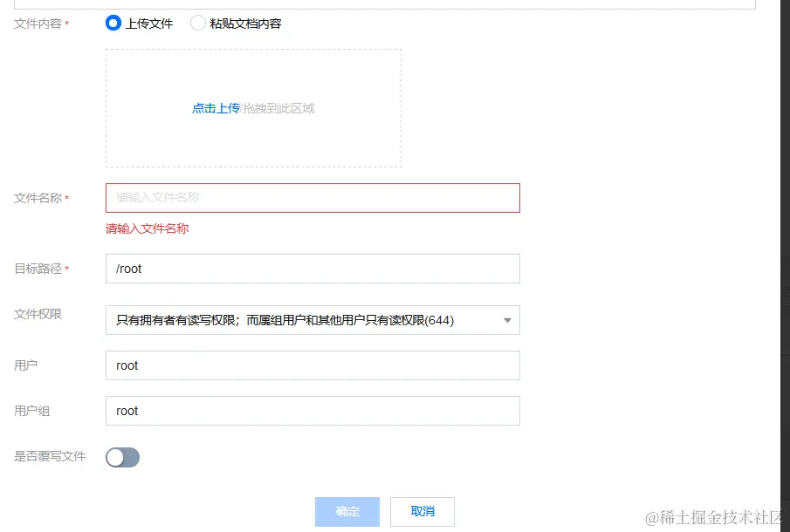The height and width of the screenshot is (532, 790).
Task: Click the red 请输入文件名称 error message
Action: 148,229
